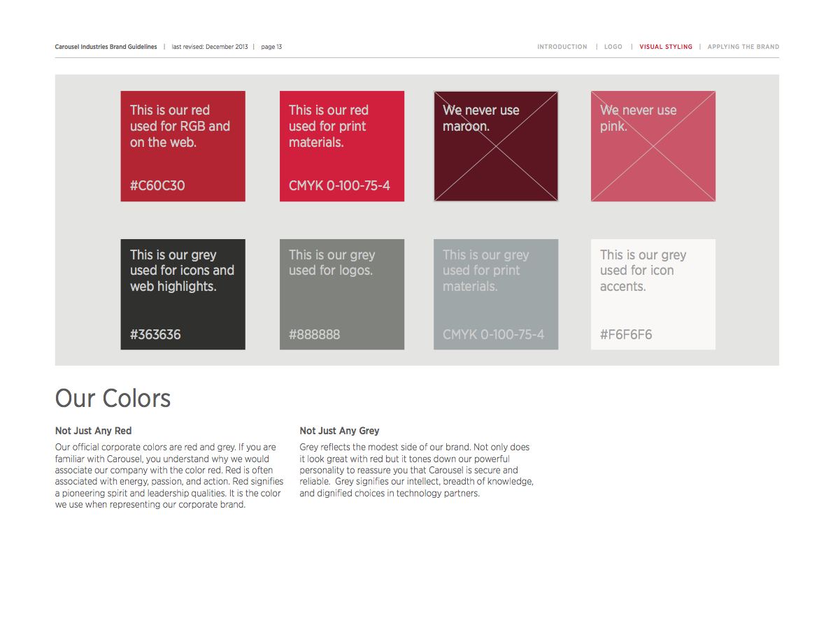Click 'Carousel Industries Brand Guidelines' header text
Screen dimensions: 833x644
click(106, 47)
